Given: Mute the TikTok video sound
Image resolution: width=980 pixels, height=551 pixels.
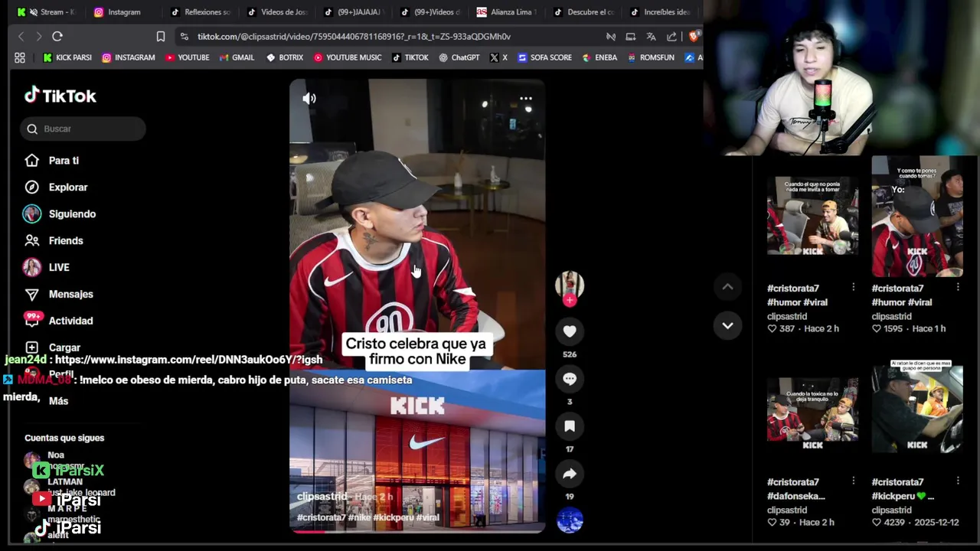Looking at the screenshot, I should [309, 99].
